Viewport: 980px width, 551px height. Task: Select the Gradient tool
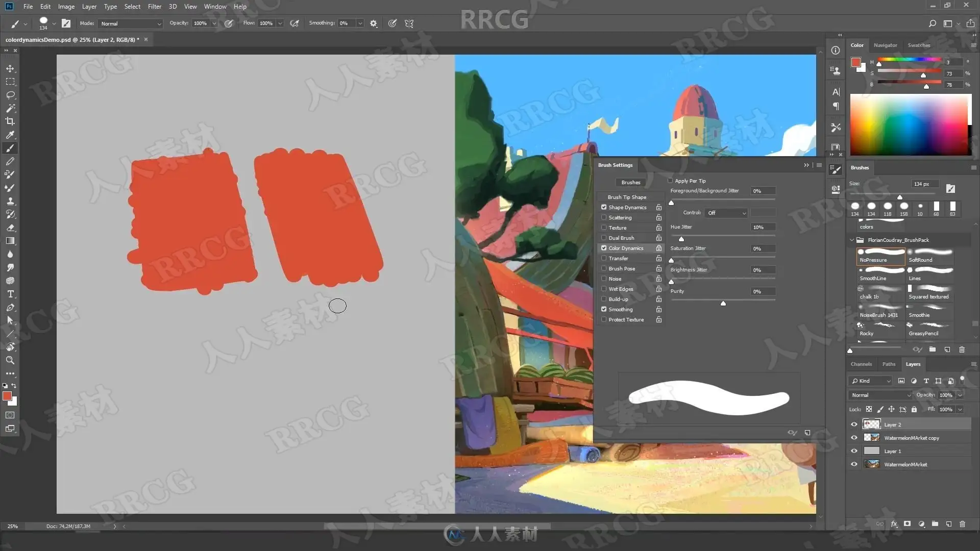[10, 241]
